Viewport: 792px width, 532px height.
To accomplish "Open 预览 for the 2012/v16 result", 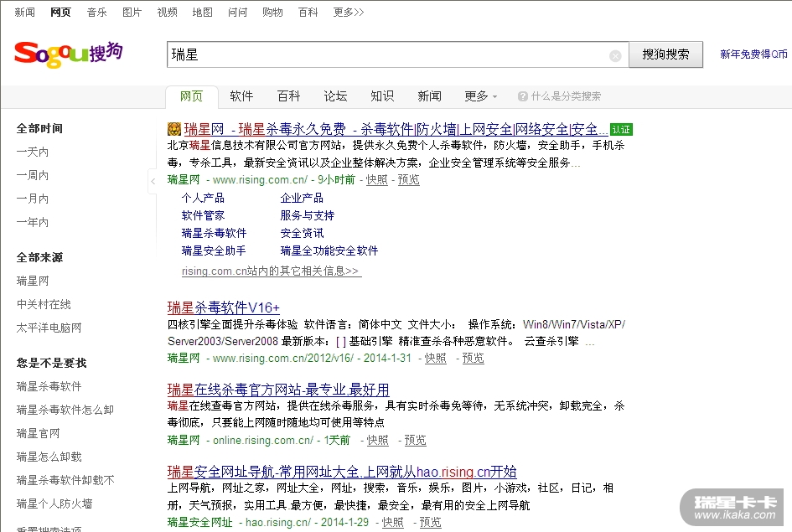I will (473, 358).
